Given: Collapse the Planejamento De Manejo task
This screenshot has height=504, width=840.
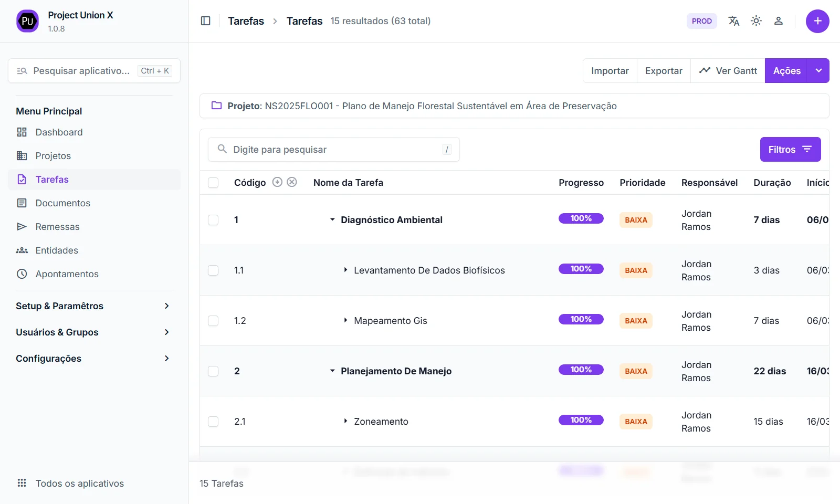Looking at the screenshot, I should [332, 371].
